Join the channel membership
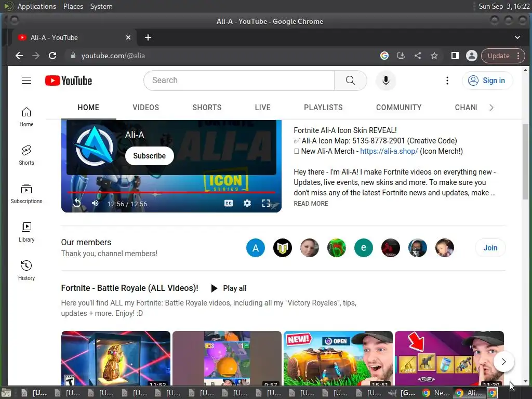This screenshot has width=532, height=399. tap(490, 248)
